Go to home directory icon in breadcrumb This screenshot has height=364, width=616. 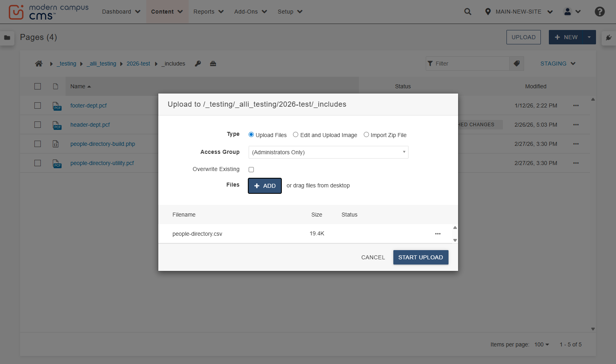point(39,64)
